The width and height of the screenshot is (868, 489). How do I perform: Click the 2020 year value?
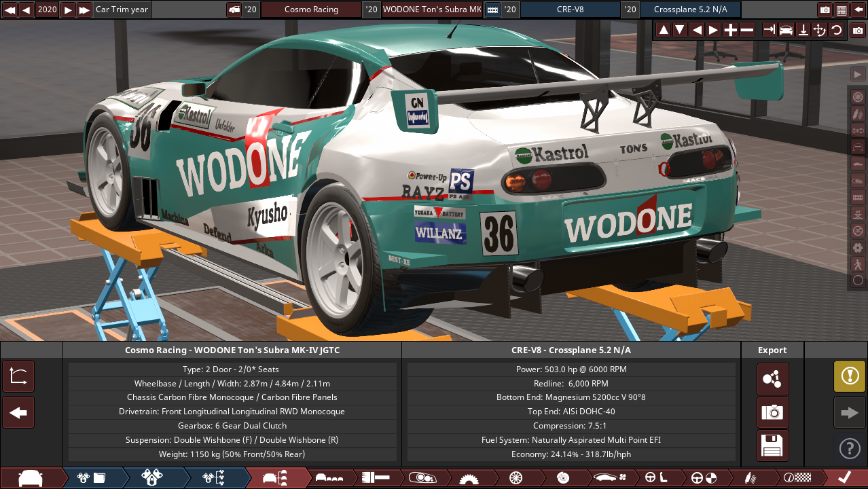click(47, 10)
